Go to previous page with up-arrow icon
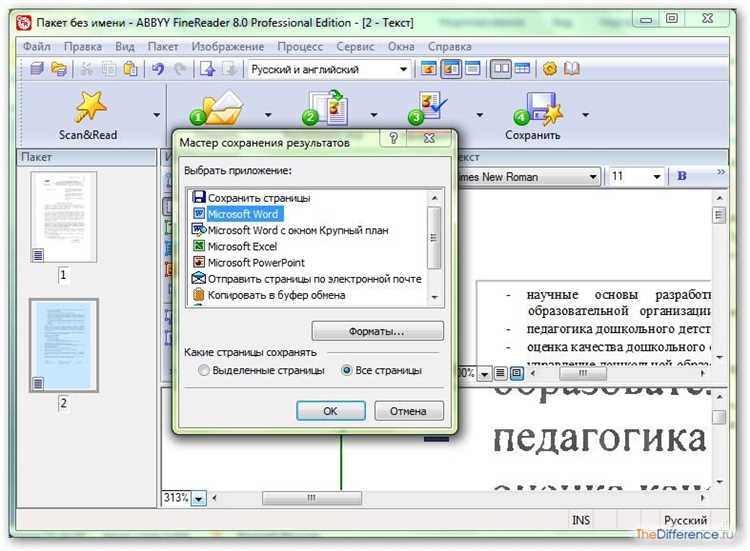Screen dimensions: 750x551 (x=207, y=69)
